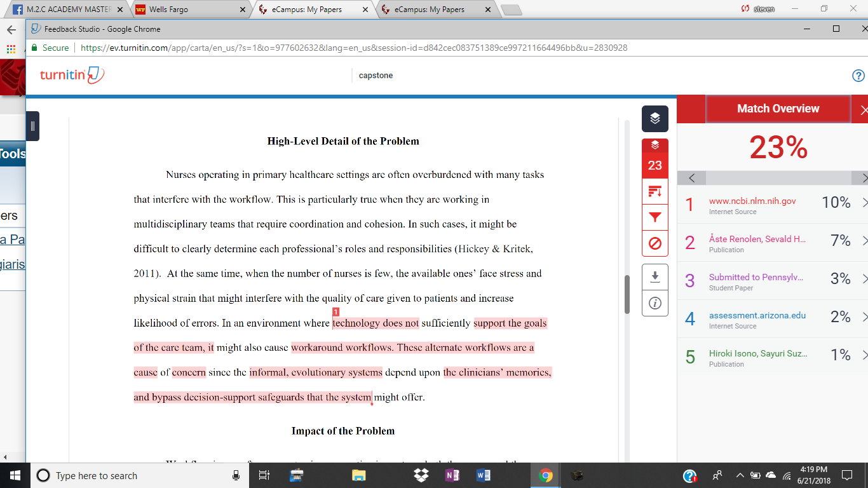The height and width of the screenshot is (488, 868).
Task: Click the heading High-Level Detail of the Problem
Action: coord(343,141)
